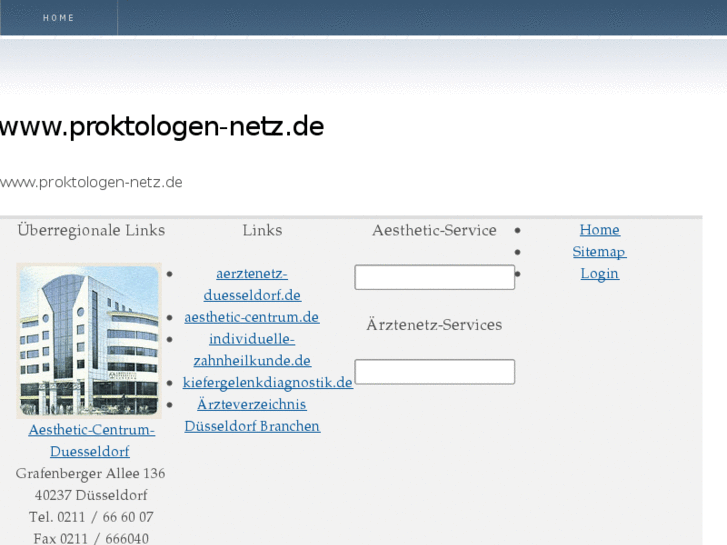Go to Home link in right list
Screen dimensions: 727x545
tap(599, 230)
